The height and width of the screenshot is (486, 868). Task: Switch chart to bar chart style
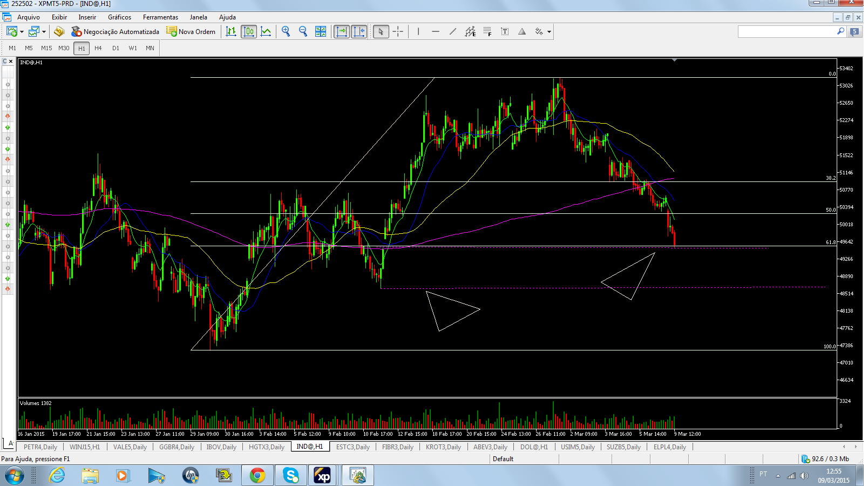coord(231,32)
